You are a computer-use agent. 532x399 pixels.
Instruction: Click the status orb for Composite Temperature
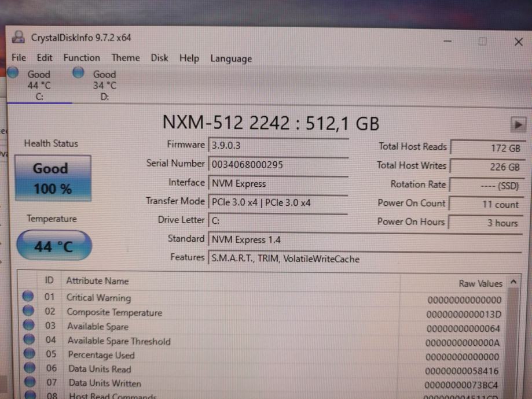[x=28, y=310]
